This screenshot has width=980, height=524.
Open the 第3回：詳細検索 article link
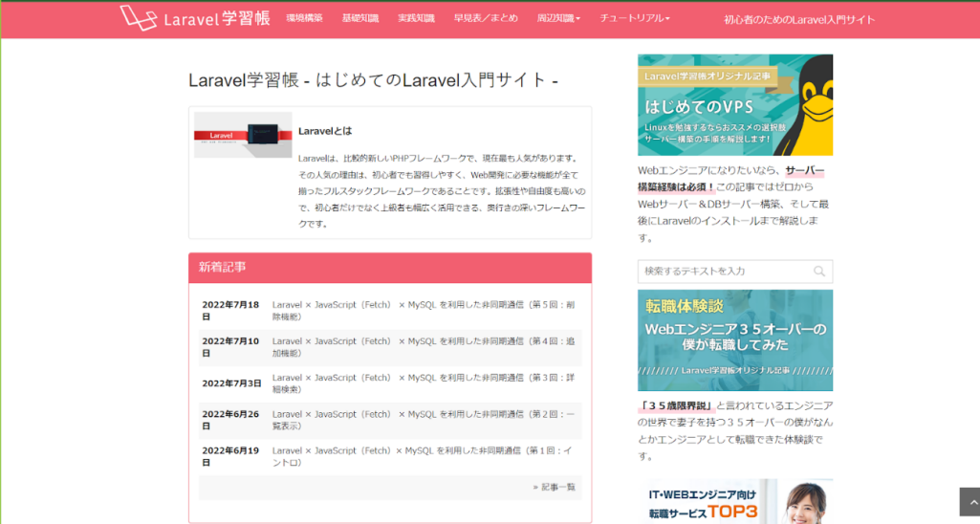pos(424,383)
